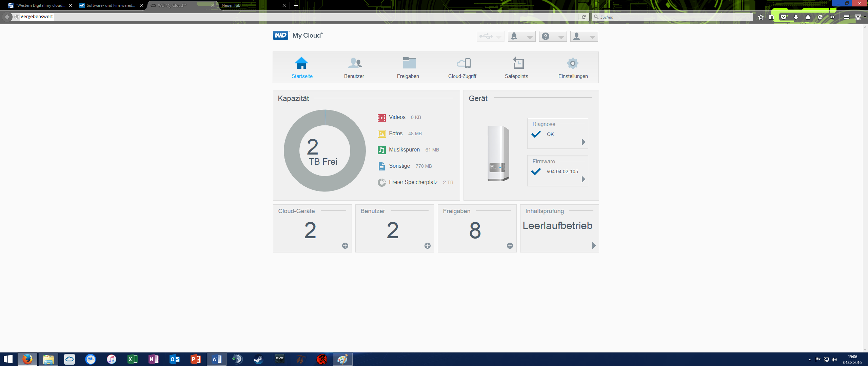Open the Freigaben shares folder icon
The width and height of the screenshot is (868, 366).
tap(409, 63)
